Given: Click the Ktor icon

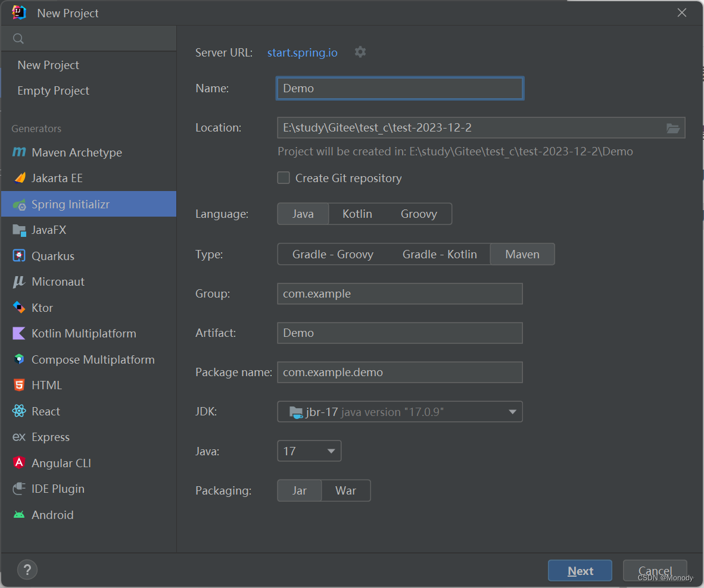Looking at the screenshot, I should pyautogui.click(x=19, y=307).
